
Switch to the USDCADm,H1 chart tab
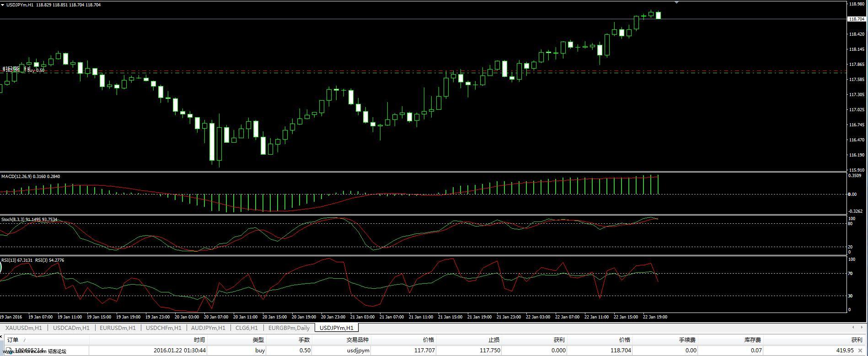pyautogui.click(x=71, y=328)
